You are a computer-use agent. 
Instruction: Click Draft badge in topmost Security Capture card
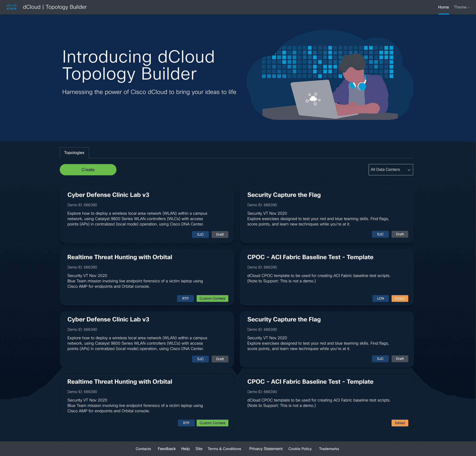point(400,234)
